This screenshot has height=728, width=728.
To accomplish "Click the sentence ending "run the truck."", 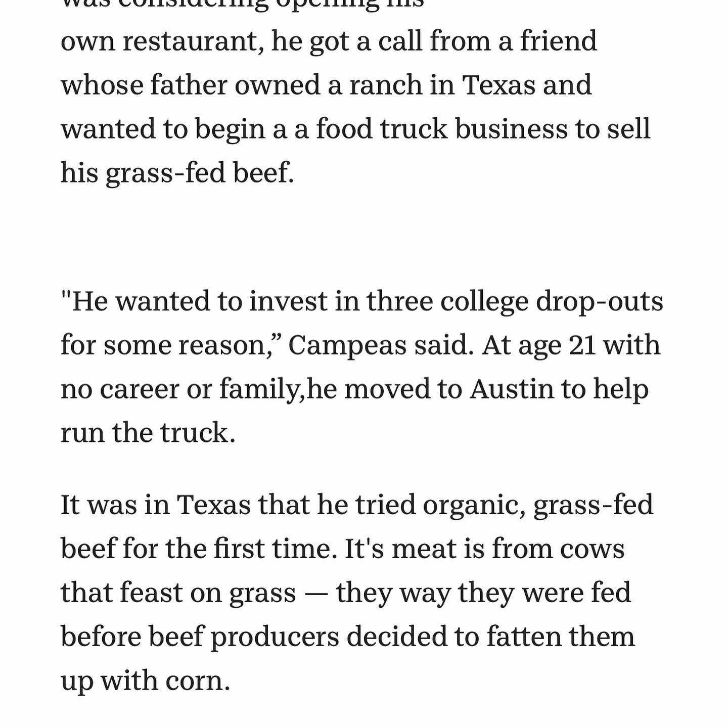I will [x=148, y=433].
